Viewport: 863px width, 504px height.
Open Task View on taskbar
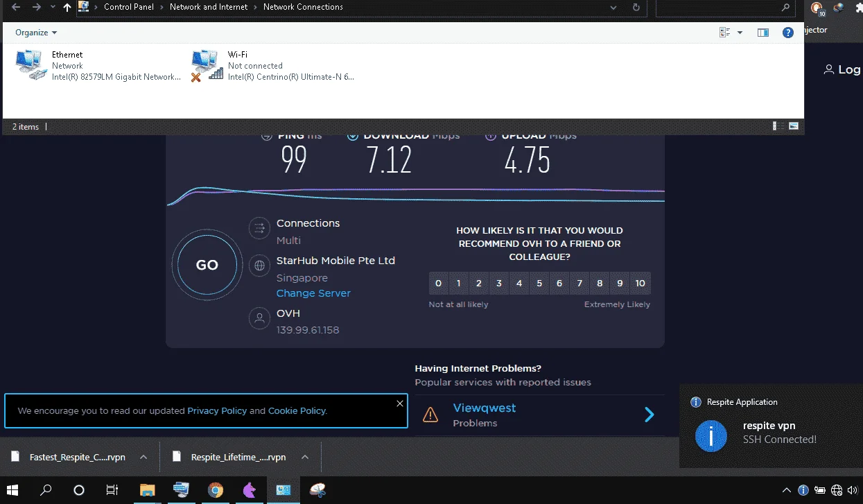[x=112, y=490]
